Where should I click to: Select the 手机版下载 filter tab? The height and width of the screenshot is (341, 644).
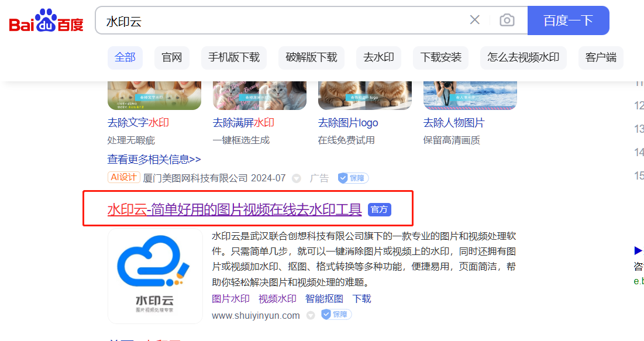tap(234, 57)
